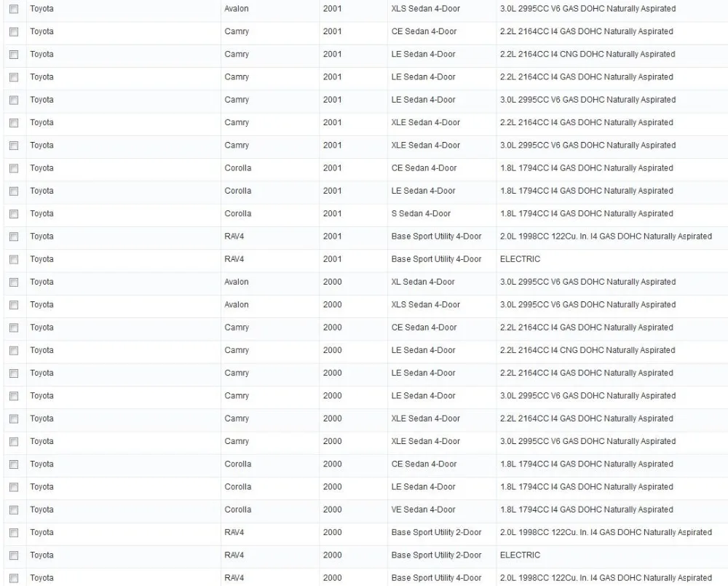The image size is (728, 586).
Task: Click 'ELECTRIC' engine cell in 2001 RAV4 row
Action: tap(520, 259)
